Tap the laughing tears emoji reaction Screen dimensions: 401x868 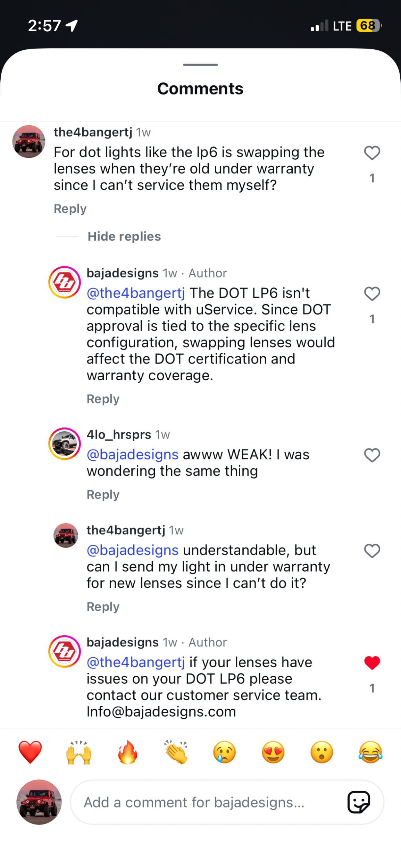[370, 752]
